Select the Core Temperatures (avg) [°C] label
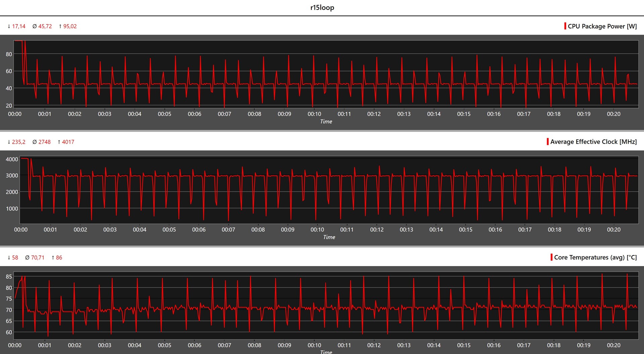Screen dimensions: 644x354 click(595, 257)
